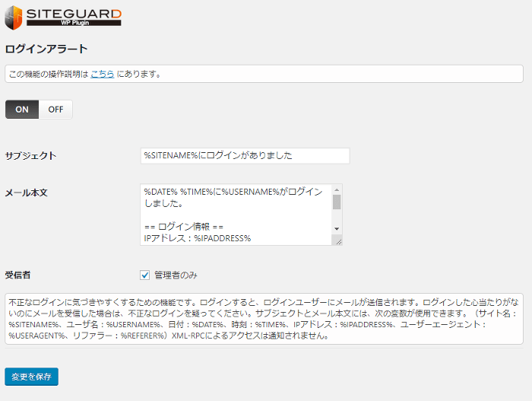
Task: Click the SiteGuard WP Plugin logo
Action: click(x=63, y=18)
